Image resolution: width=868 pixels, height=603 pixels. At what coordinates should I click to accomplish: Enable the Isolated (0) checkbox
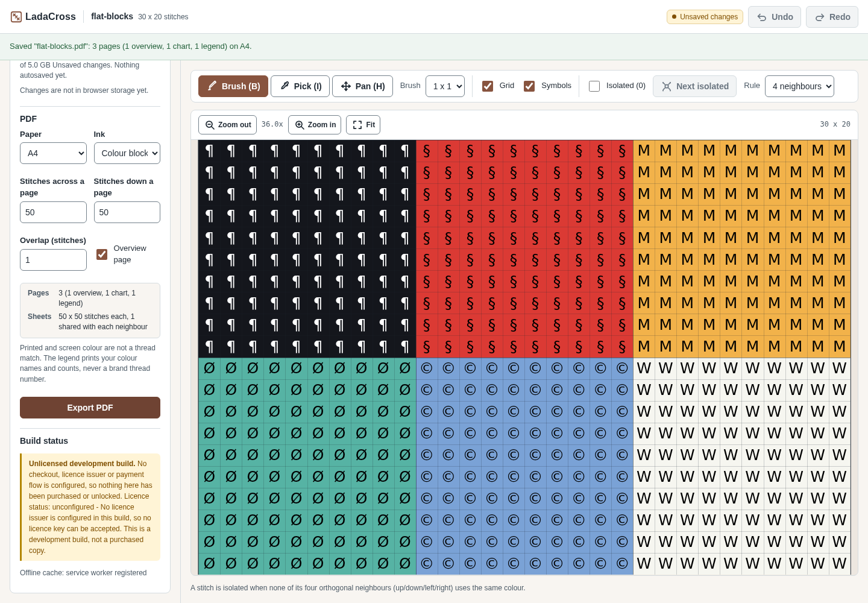594,86
